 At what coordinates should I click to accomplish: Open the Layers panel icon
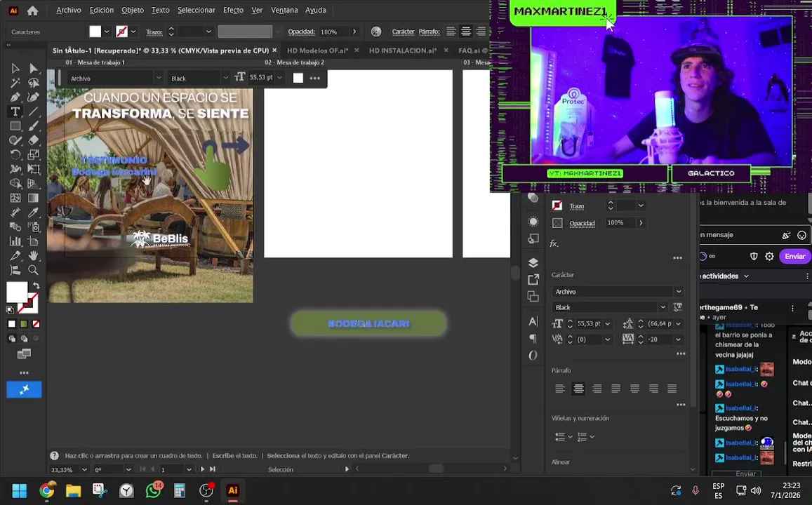click(x=533, y=263)
